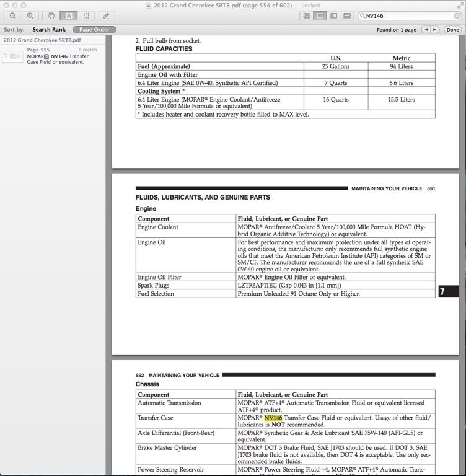Click the 'Fuel Selection' component cell

point(186,294)
